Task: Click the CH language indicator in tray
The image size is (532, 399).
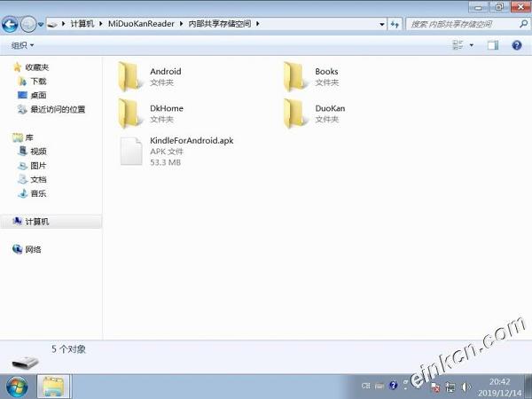Action: (365, 386)
